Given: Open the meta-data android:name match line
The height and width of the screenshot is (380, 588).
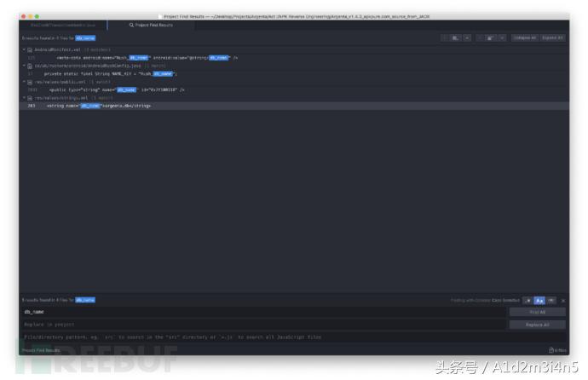Looking at the screenshot, I should point(294,58).
